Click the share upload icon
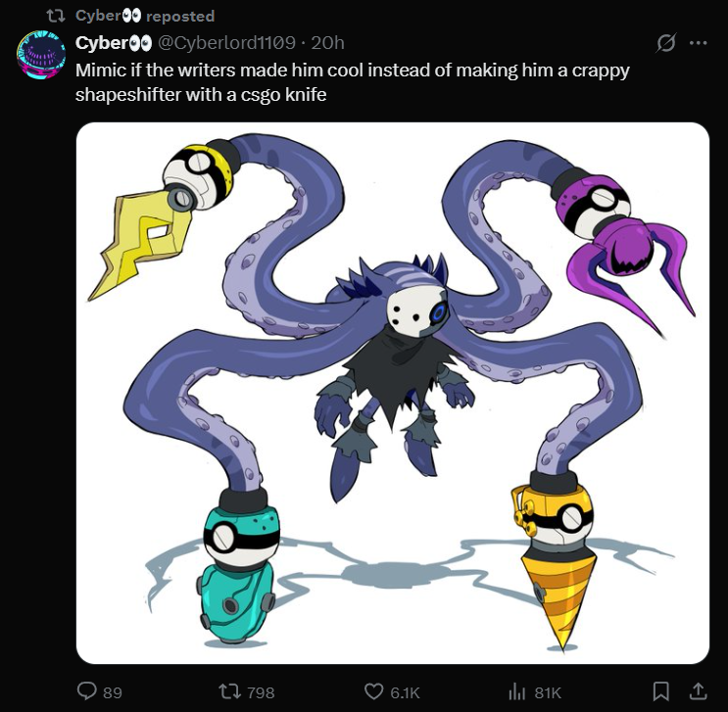Screen dimensions: 728x712 (x=697, y=691)
